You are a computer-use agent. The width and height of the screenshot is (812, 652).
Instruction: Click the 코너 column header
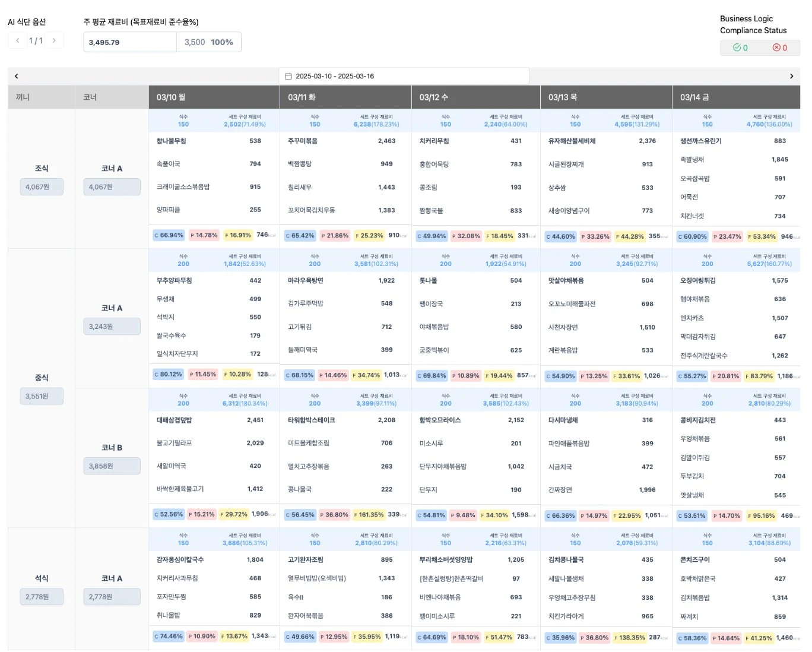point(112,97)
